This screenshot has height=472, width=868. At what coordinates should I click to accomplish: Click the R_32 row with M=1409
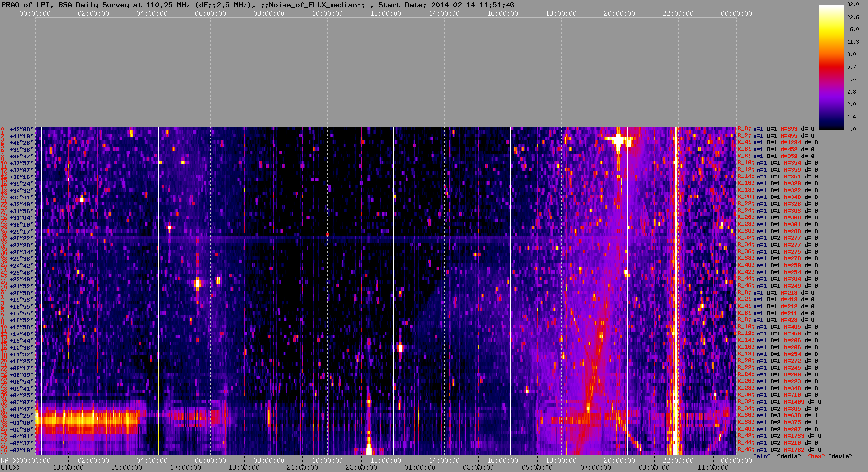click(x=779, y=402)
